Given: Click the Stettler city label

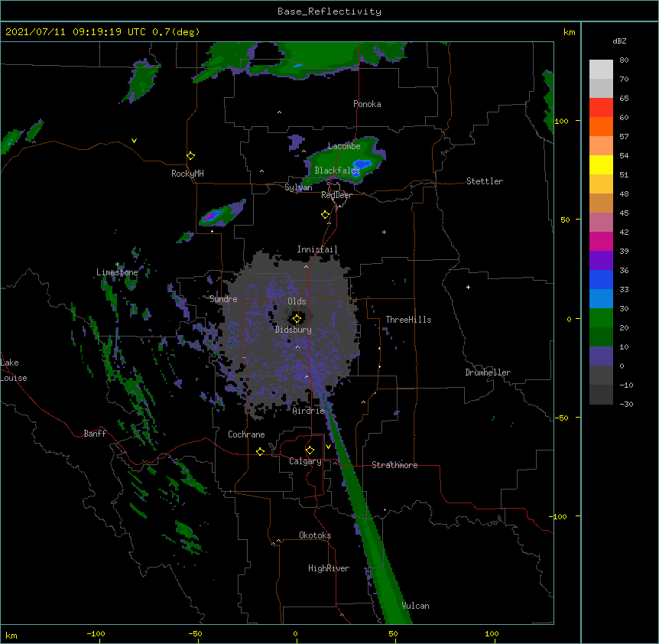Looking at the screenshot, I should point(484,181).
